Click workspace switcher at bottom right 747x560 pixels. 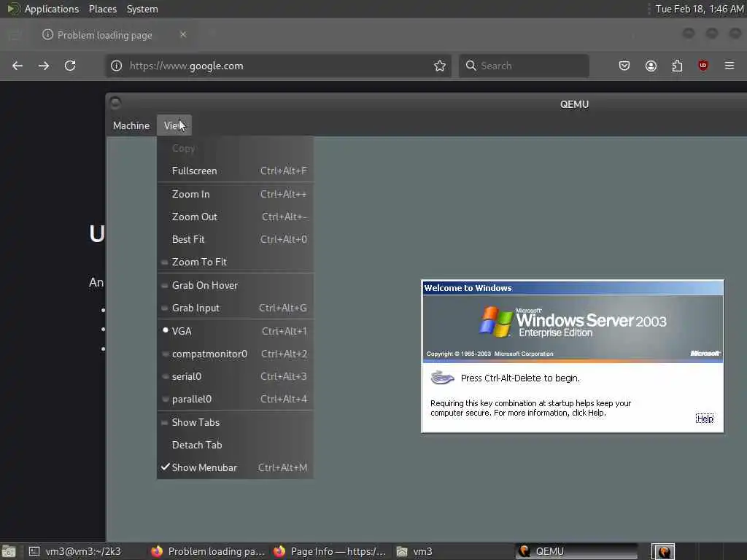pyautogui.click(x=662, y=551)
